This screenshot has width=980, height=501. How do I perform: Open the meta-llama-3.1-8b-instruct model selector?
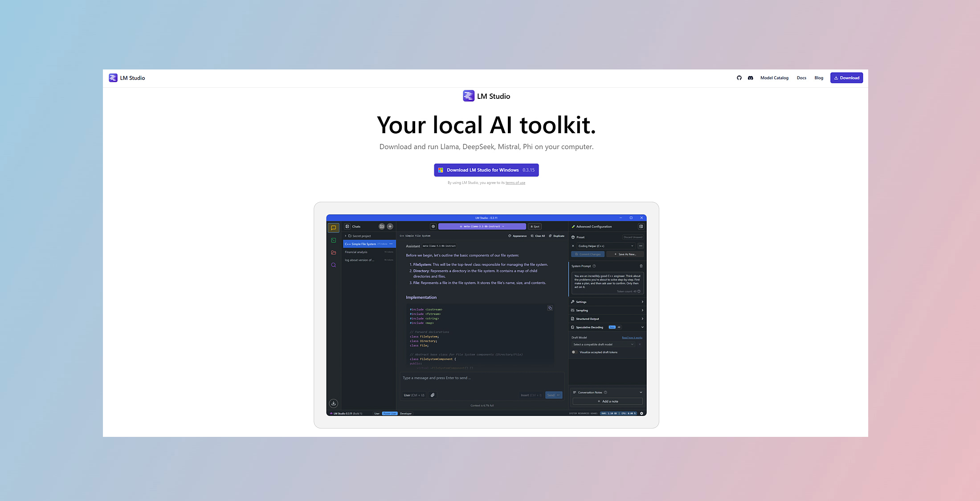pos(482,226)
